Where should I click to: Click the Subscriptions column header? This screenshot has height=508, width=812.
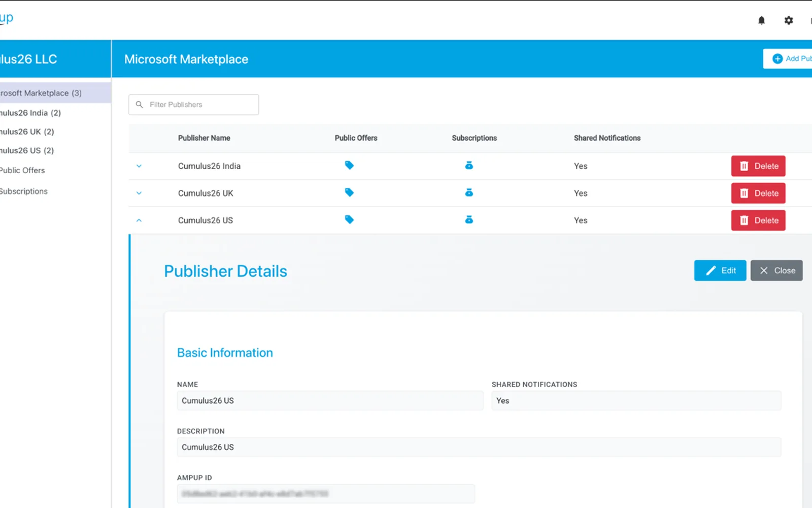pos(474,138)
